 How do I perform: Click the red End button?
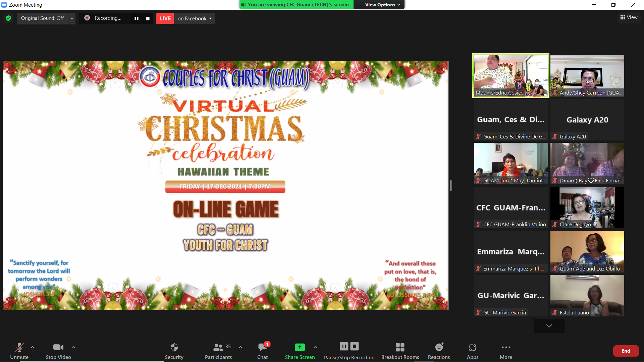click(x=626, y=351)
